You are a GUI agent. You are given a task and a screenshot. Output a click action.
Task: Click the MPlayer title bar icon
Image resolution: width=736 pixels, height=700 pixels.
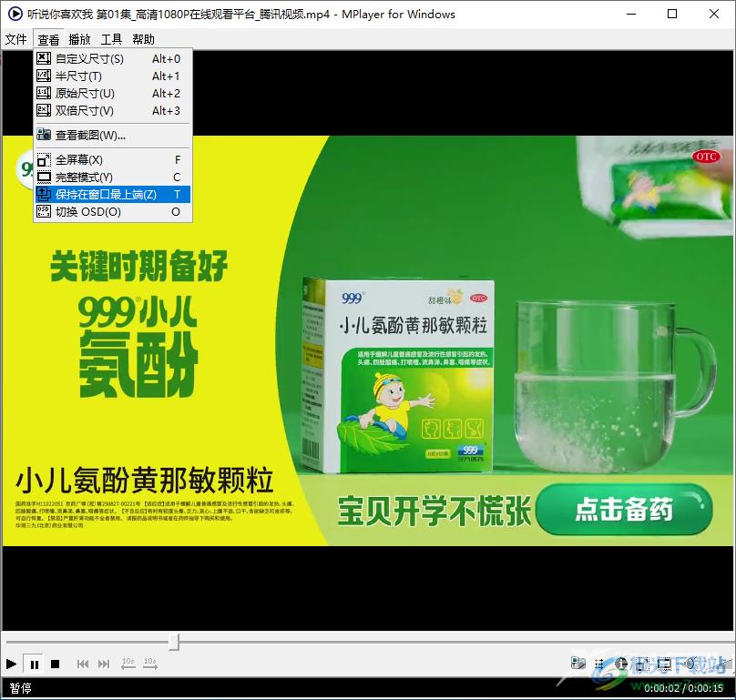coord(15,14)
